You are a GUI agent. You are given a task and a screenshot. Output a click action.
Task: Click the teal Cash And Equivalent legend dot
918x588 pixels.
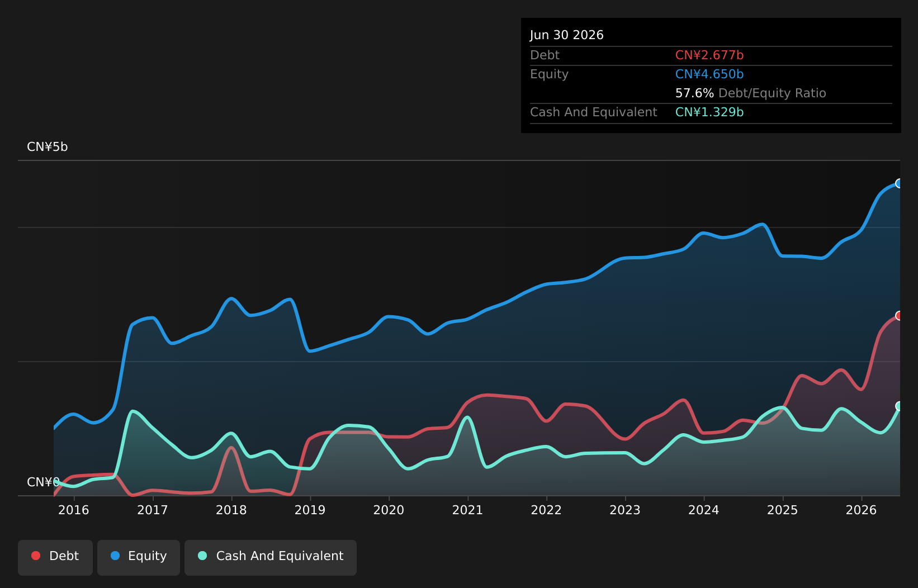(x=202, y=556)
